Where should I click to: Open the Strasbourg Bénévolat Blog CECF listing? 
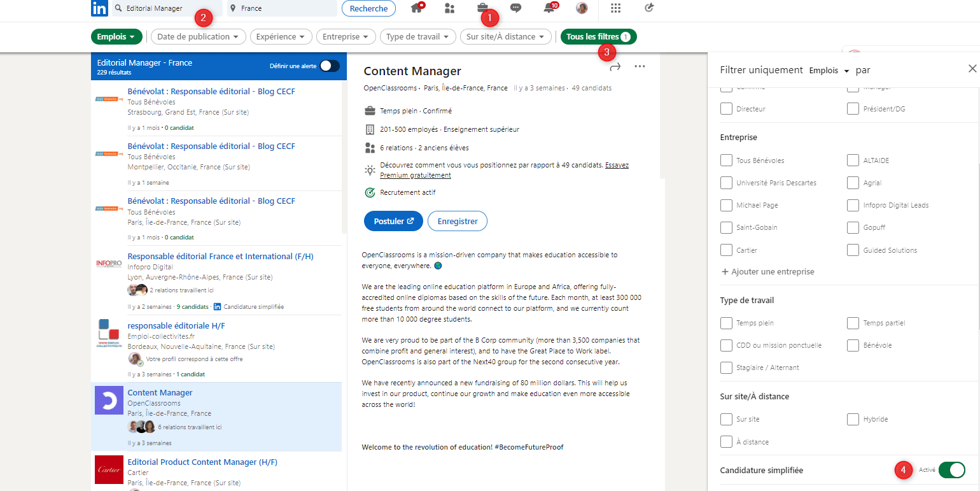coord(211,91)
